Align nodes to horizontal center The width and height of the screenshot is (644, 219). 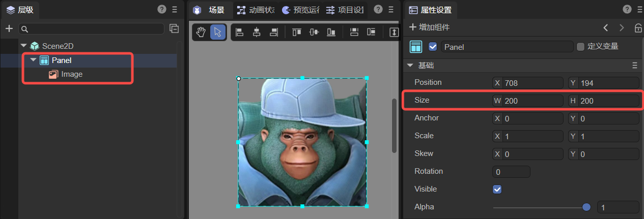coord(257,32)
